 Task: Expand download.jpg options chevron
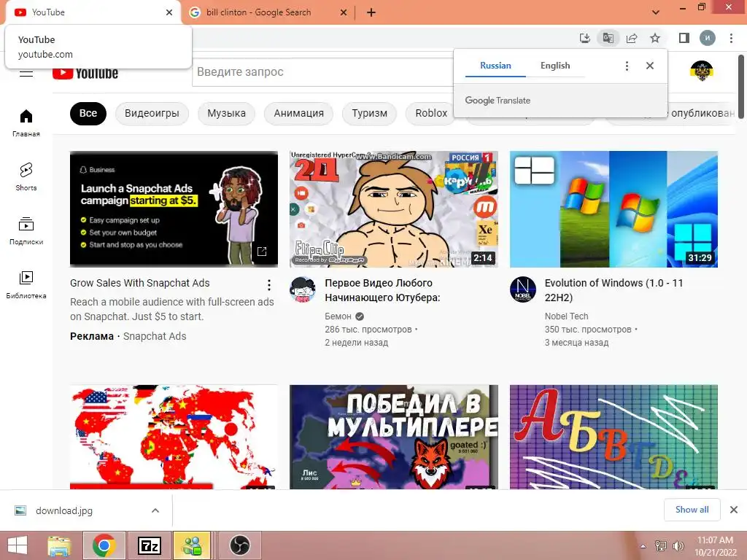155,510
